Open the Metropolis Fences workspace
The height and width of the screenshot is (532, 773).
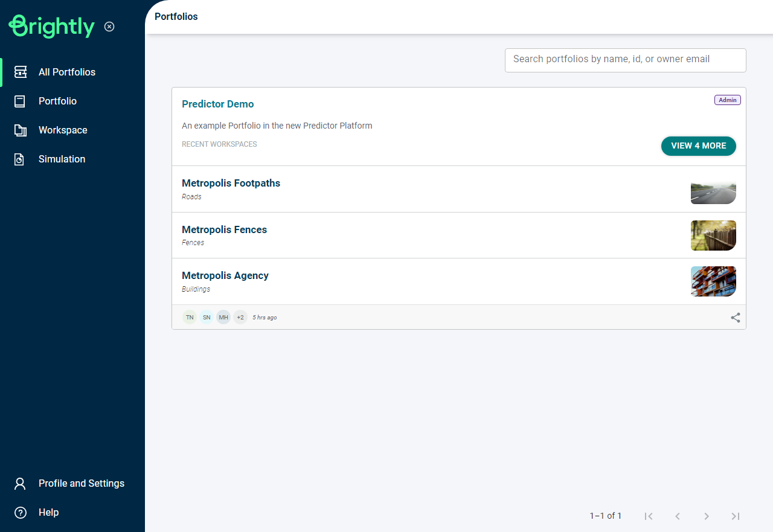coord(459,236)
